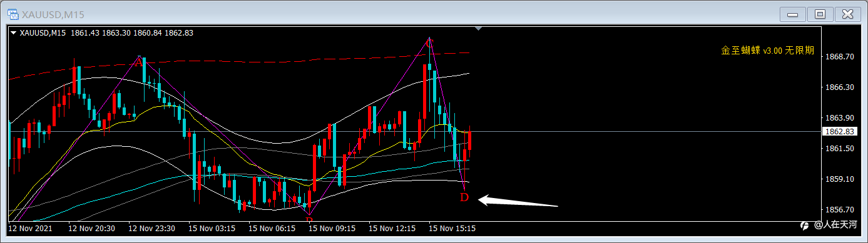
Task: Click the 1866.30 price axis label
Action: click(839, 87)
